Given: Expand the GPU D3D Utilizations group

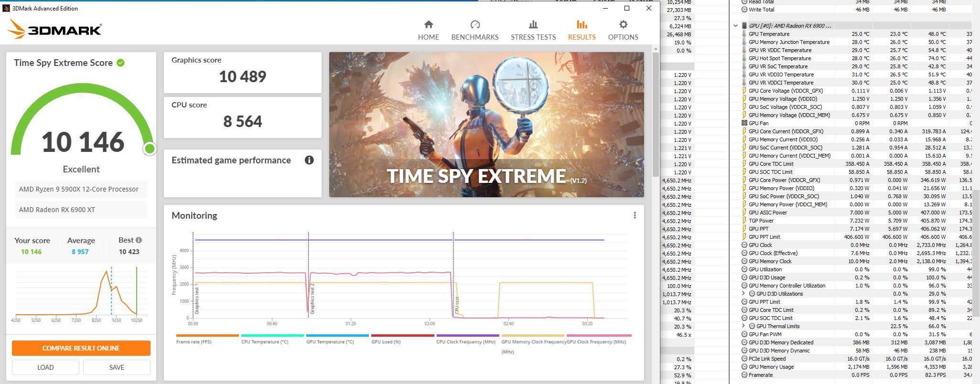Looking at the screenshot, I should pyautogui.click(x=743, y=294).
